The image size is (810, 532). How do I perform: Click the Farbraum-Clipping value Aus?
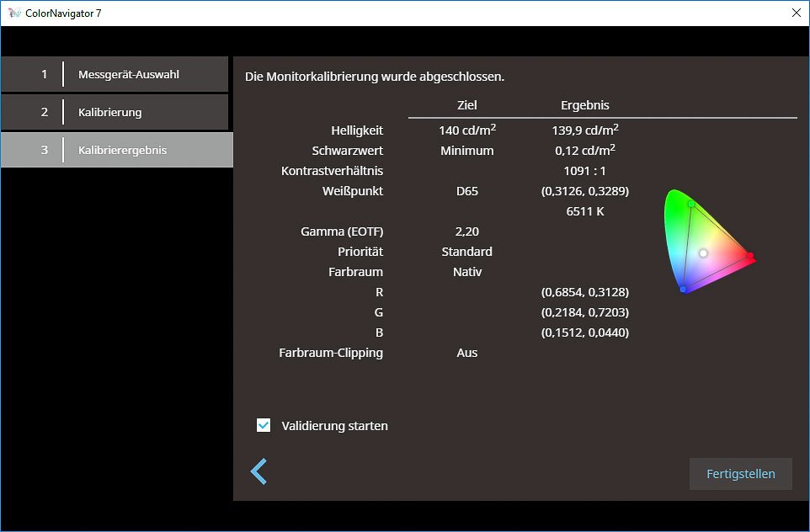(x=466, y=353)
